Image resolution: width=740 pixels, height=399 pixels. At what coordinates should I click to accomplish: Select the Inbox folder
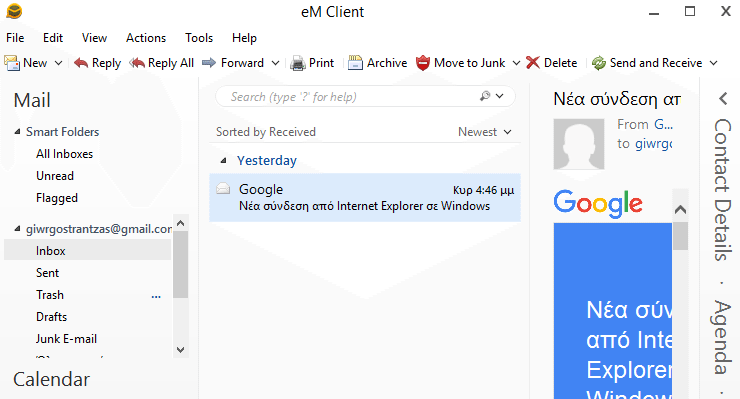coord(87,250)
